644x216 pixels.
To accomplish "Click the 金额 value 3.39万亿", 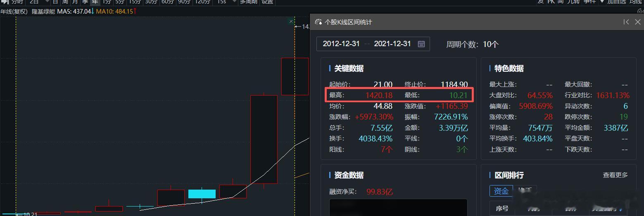I will coord(453,128).
